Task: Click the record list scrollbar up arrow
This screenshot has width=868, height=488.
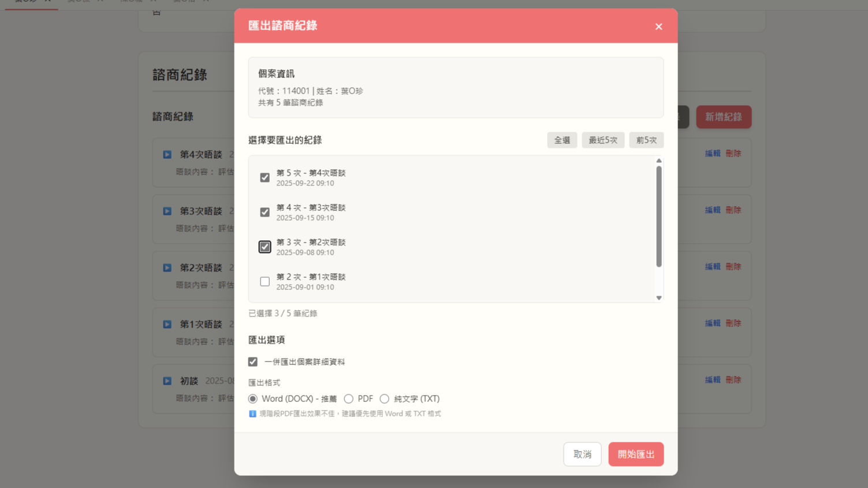Action: pos(659,161)
